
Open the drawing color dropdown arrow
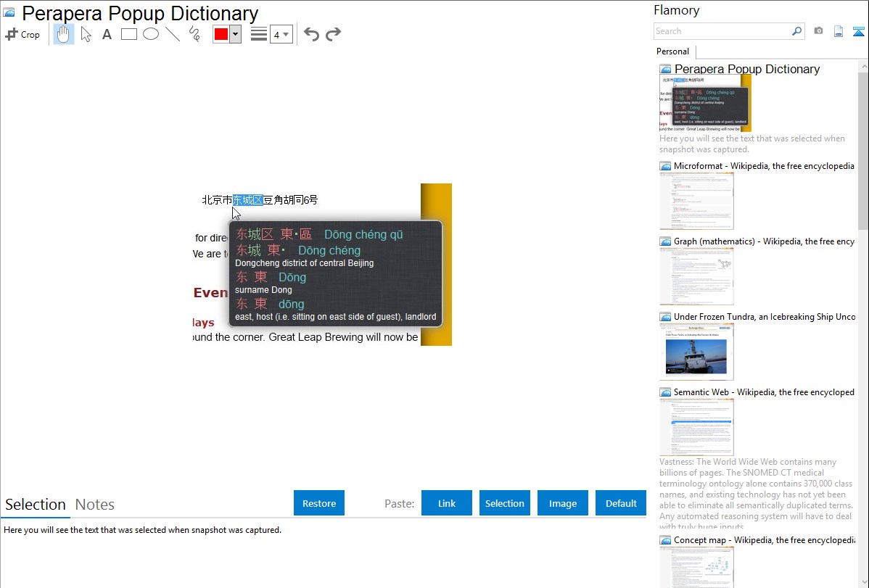235,34
